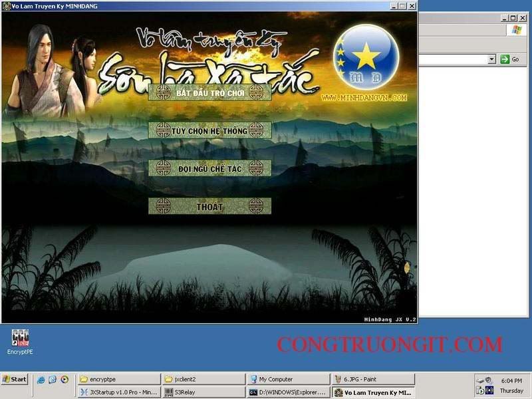532x399 pixels.
Task: Launch Windows Media Player from Quick Launch
Action: pos(65,379)
